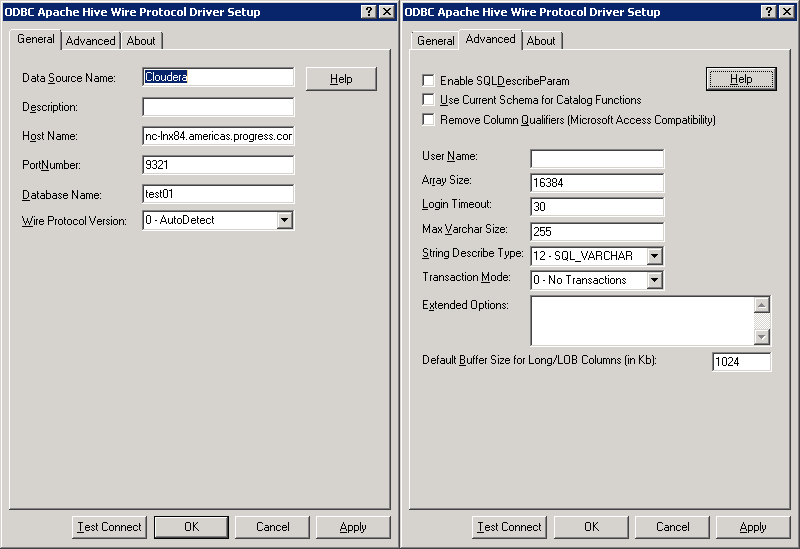Image resolution: width=800 pixels, height=549 pixels.
Task: Switch to Advanced tab in left dialog
Action: click(x=91, y=41)
